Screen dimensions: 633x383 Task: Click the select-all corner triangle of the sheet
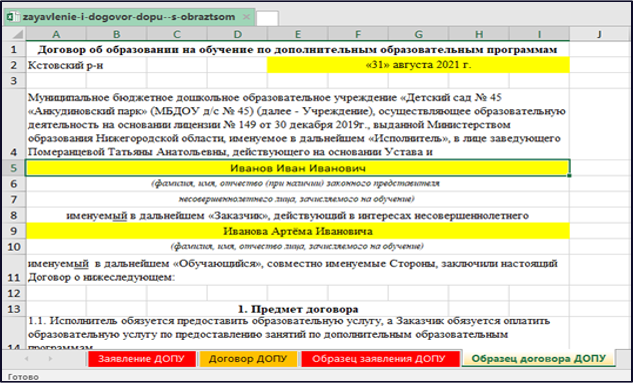click(x=18, y=35)
